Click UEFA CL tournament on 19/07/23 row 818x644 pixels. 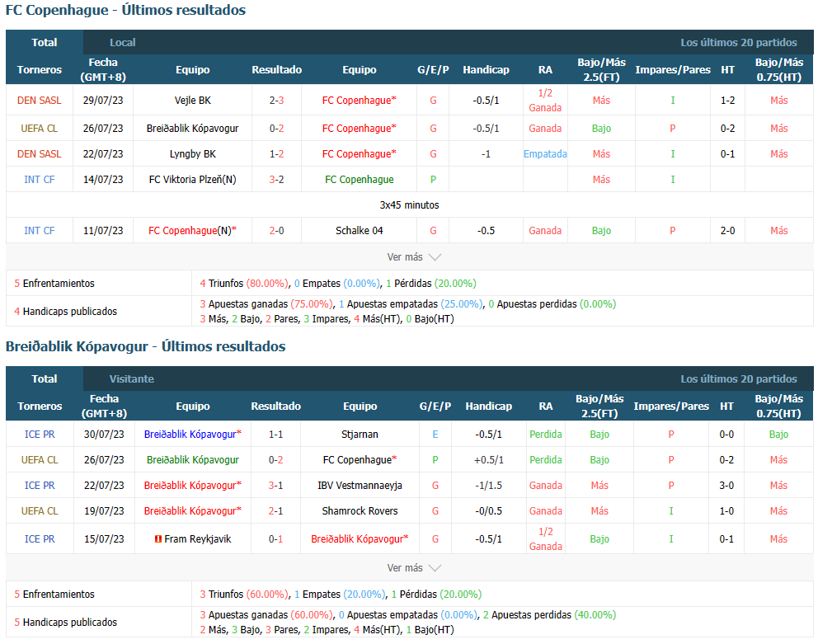[40, 511]
